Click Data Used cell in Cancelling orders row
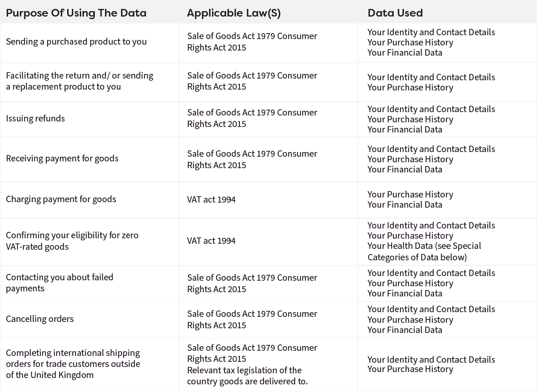The width and height of the screenshot is (537, 392). click(x=431, y=319)
